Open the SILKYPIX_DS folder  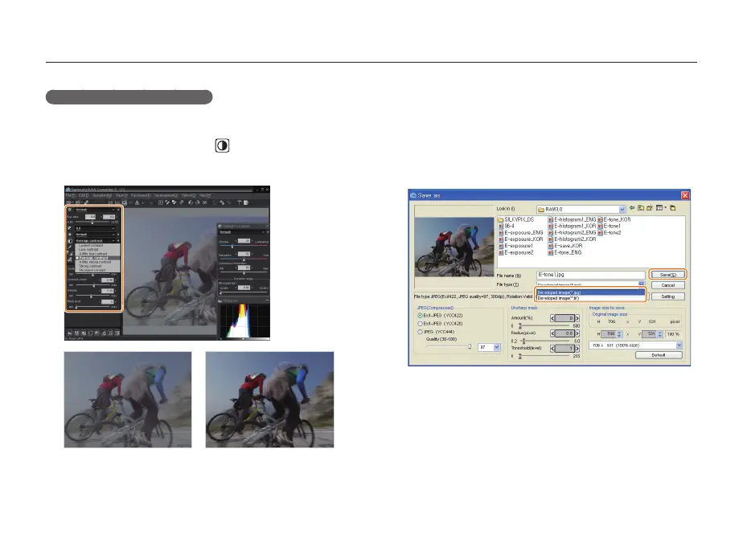(515, 219)
